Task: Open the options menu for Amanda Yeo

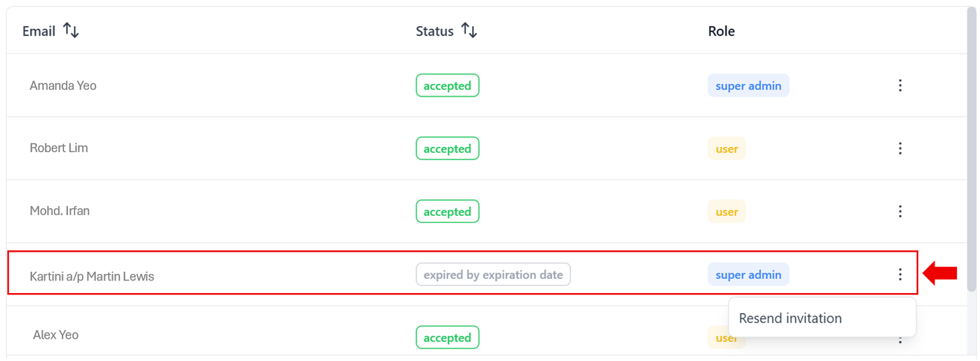Action: coord(900,86)
